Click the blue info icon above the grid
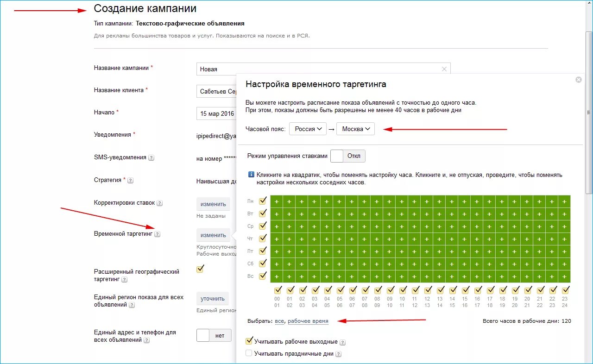Screen dimensions: 593x364 251,175
